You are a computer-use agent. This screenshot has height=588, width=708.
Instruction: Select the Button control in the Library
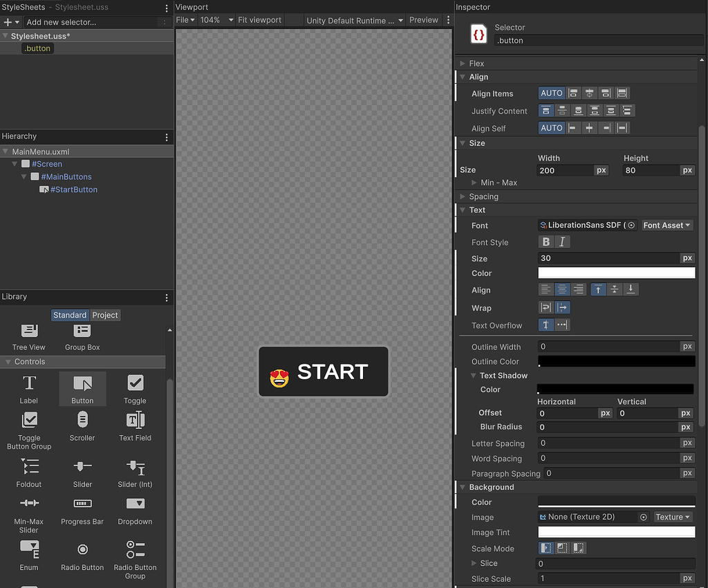(x=82, y=387)
